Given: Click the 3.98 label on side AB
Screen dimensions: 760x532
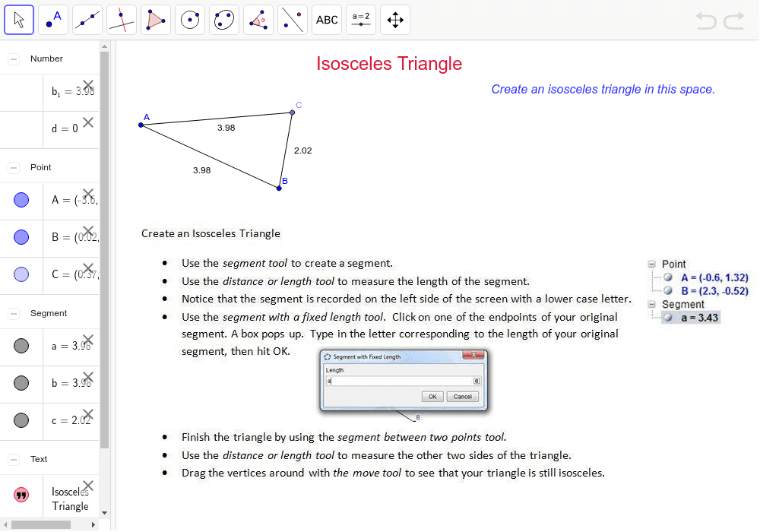Looking at the screenshot, I should [202, 170].
